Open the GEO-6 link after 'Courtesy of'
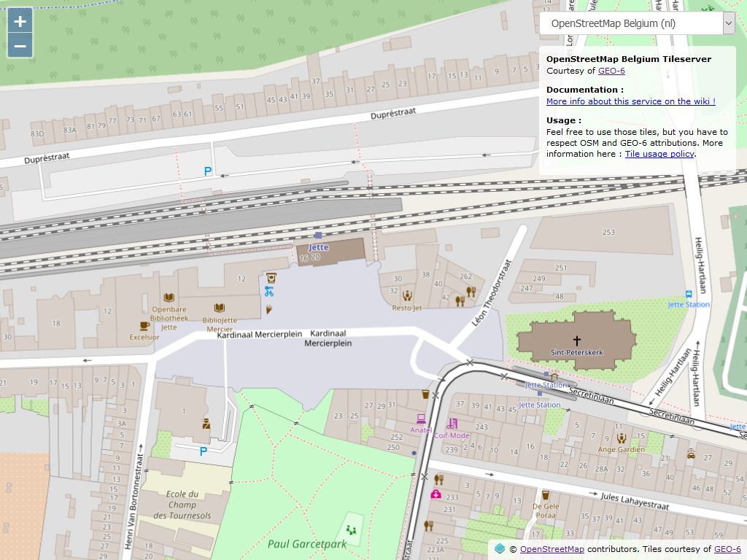 click(x=611, y=71)
